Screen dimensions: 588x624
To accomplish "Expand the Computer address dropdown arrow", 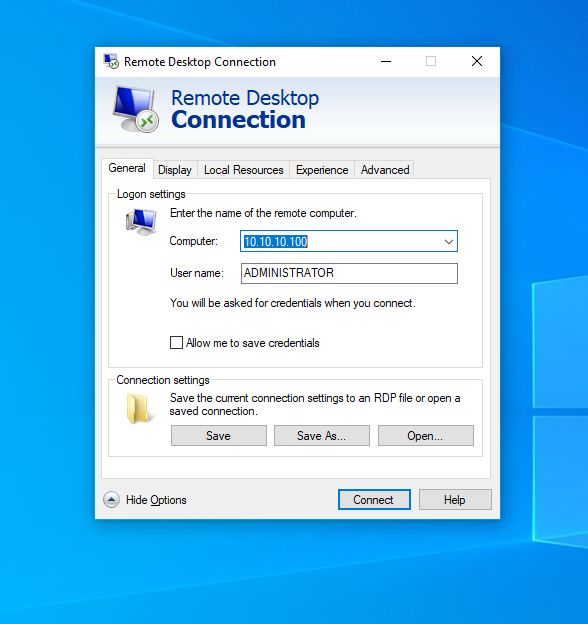I will coord(449,241).
